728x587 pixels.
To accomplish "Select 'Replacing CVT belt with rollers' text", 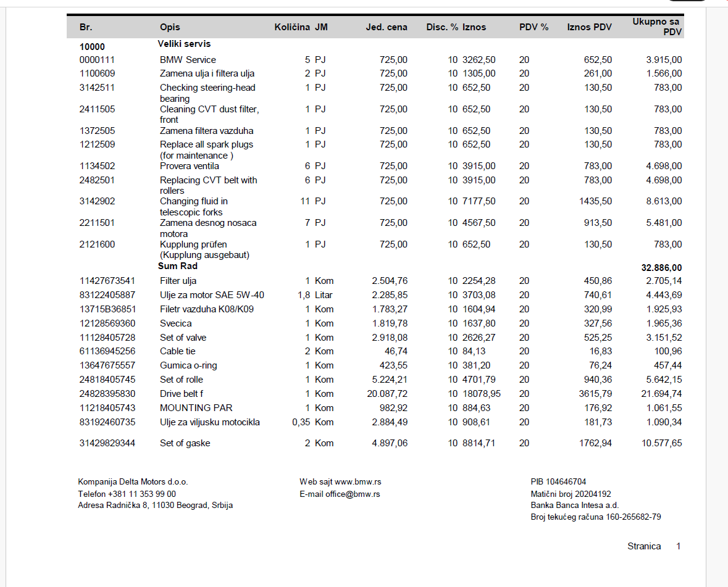I will tap(209, 185).
